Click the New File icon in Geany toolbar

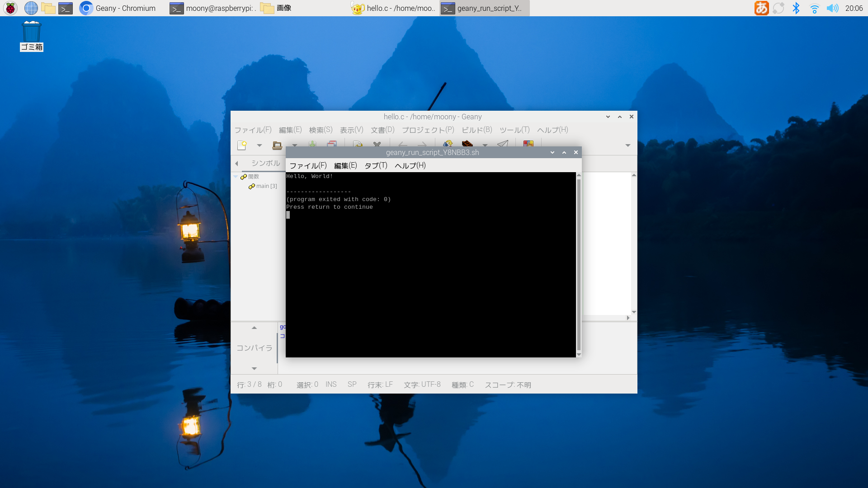pyautogui.click(x=242, y=145)
